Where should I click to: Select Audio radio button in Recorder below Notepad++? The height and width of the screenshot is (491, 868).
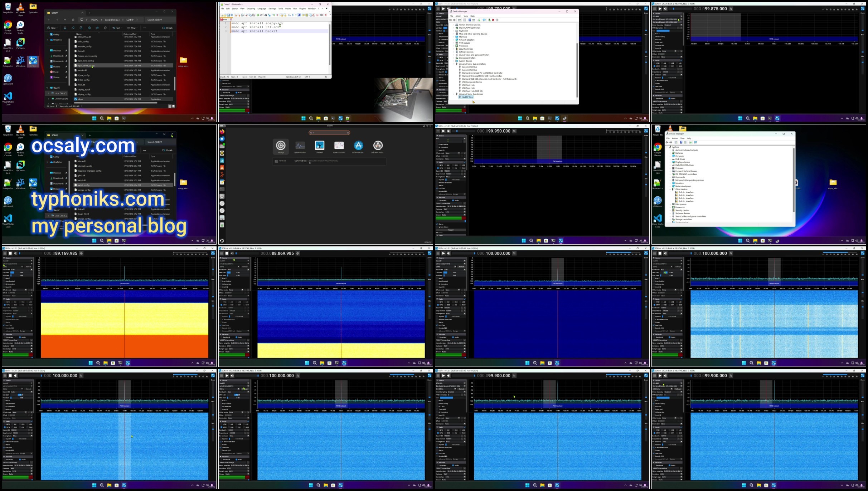[x=237, y=93]
